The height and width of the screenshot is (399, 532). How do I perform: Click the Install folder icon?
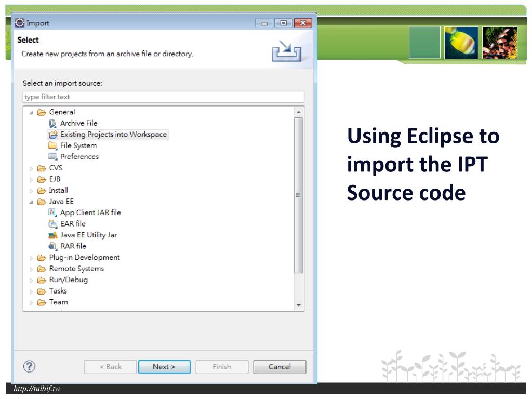coord(42,191)
